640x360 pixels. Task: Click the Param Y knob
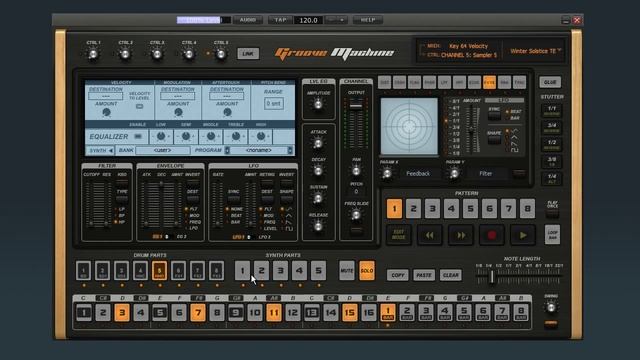click(454, 174)
